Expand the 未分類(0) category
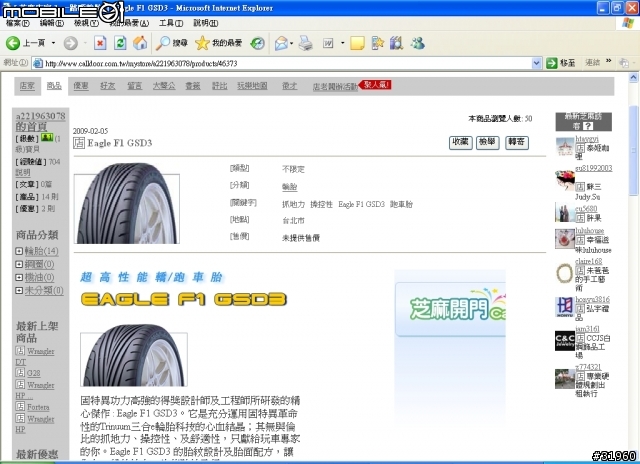This screenshot has width=640, height=464. [19, 291]
